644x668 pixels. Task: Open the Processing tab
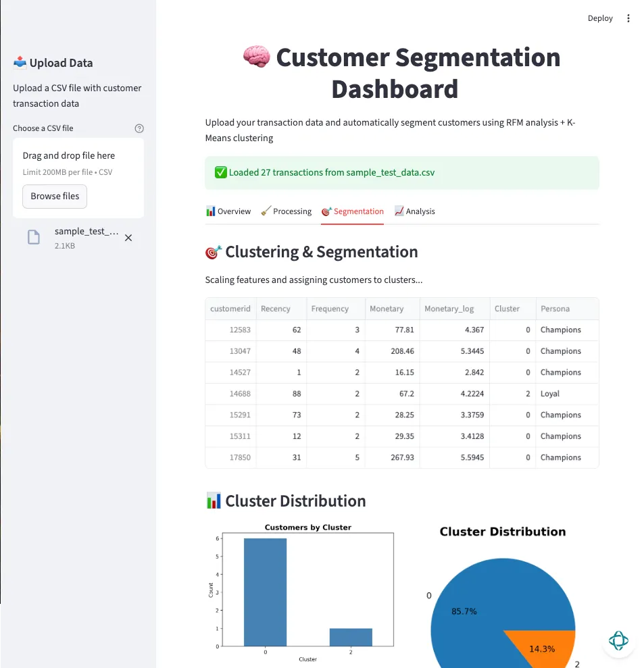pyautogui.click(x=286, y=211)
